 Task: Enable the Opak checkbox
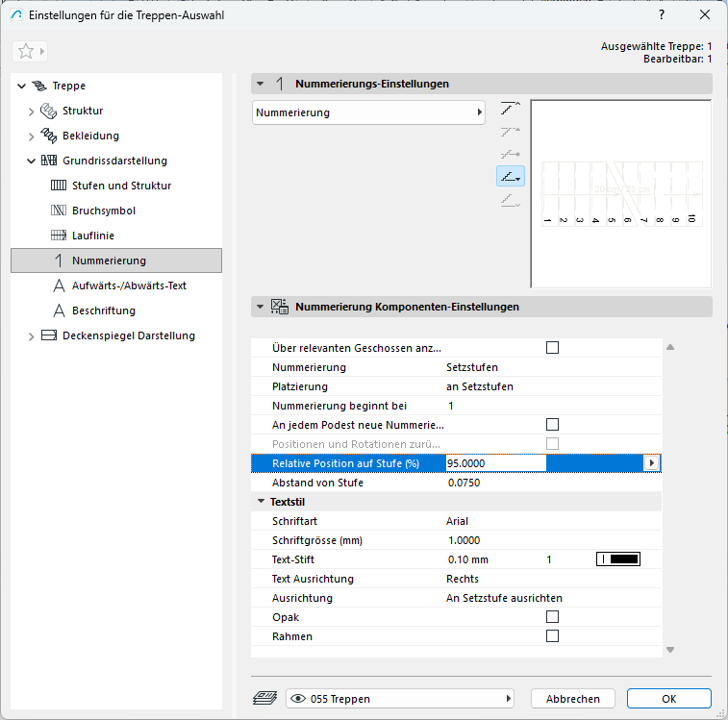[552, 616]
